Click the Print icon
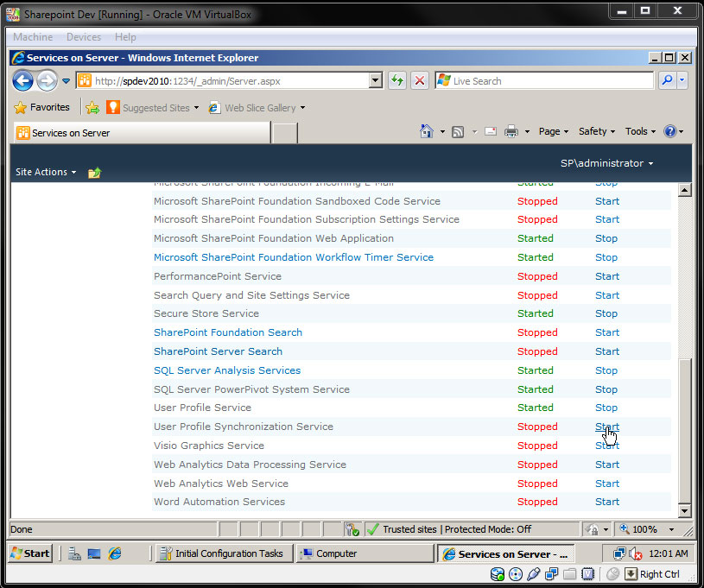This screenshot has width=704, height=588. 511,131
